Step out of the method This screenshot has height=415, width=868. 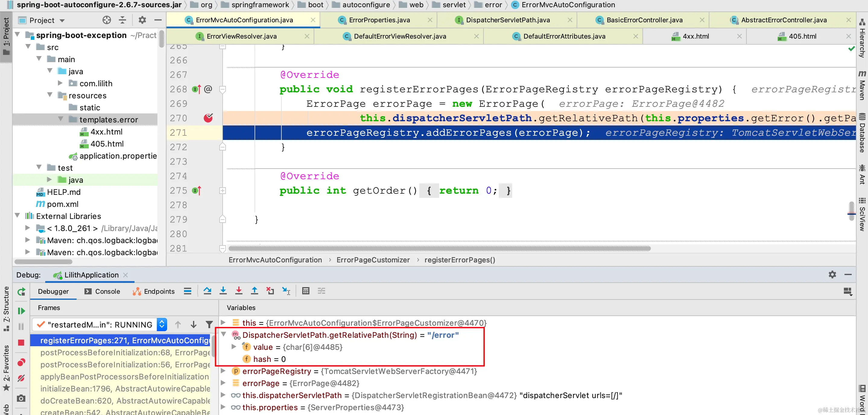(x=255, y=291)
